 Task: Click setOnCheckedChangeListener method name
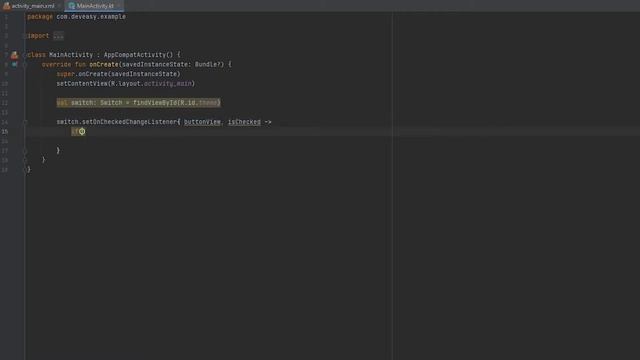point(129,122)
